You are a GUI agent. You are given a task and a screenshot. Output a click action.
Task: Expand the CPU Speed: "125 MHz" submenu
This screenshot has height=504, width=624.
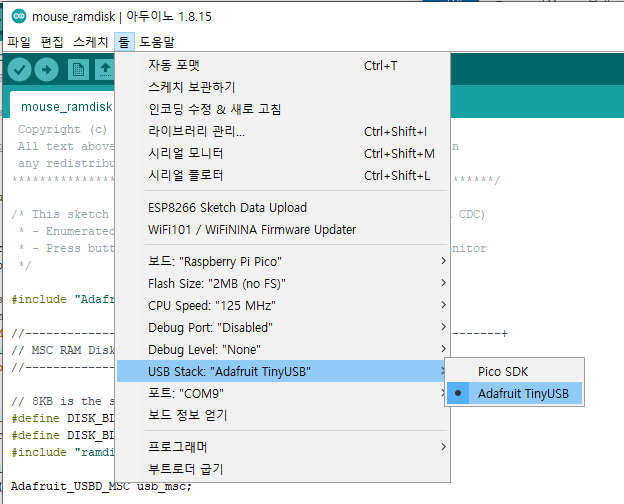pyautogui.click(x=283, y=305)
